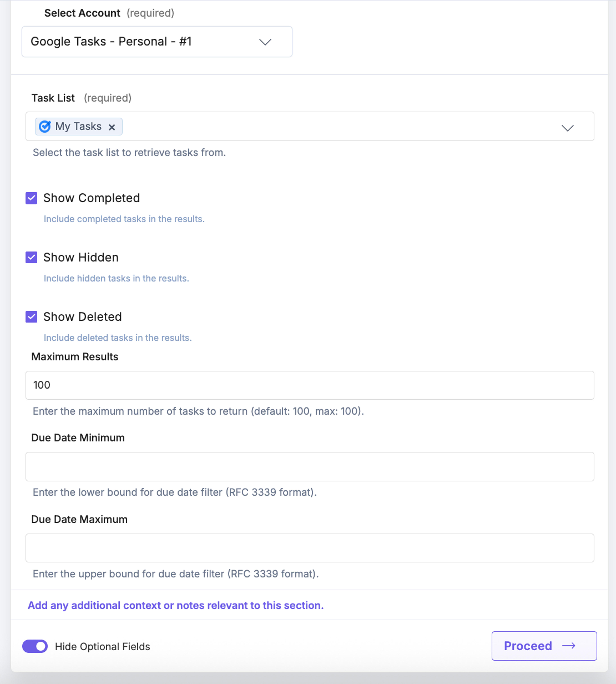Click the Proceed button
The width and height of the screenshot is (616, 684).
[x=544, y=646]
